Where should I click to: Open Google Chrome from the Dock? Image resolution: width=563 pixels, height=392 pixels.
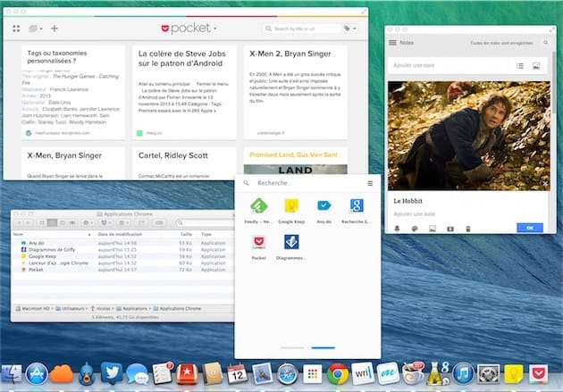337,374
